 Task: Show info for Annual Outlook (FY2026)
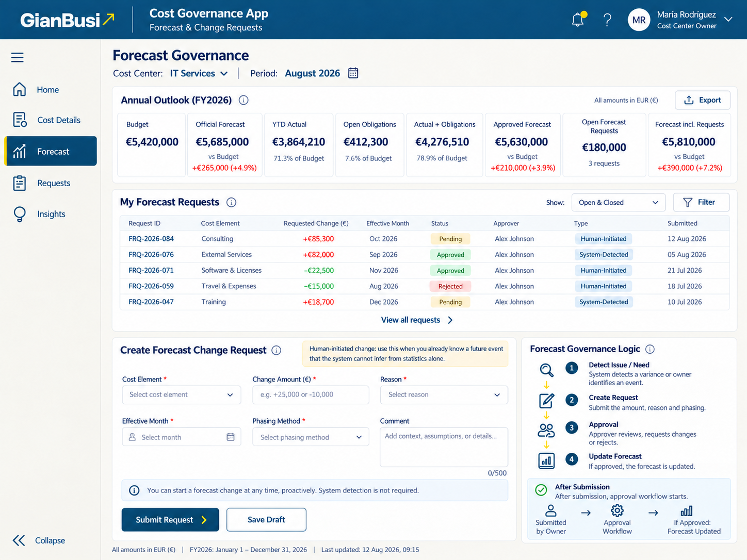pyautogui.click(x=243, y=100)
